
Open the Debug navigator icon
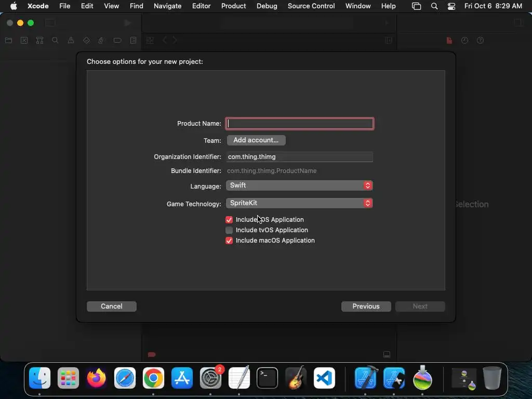[x=101, y=41]
